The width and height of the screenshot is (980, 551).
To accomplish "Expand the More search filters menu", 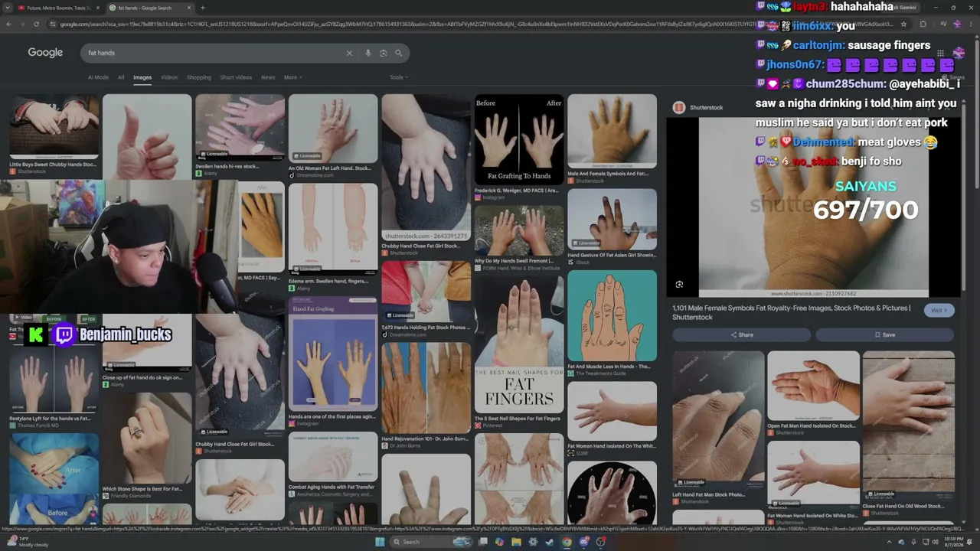I will tap(292, 77).
